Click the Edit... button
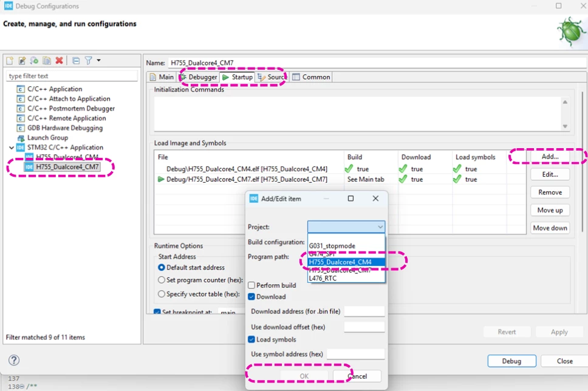Image resolution: width=588 pixels, height=391 pixels. point(550,174)
